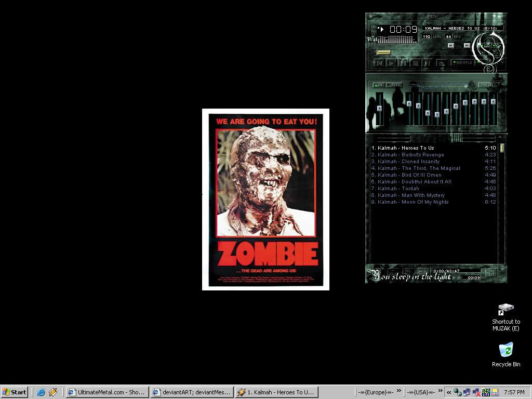Select playlist track Kalmah - Cloned Insanity
This screenshot has height=399, width=532.
[x=434, y=162]
